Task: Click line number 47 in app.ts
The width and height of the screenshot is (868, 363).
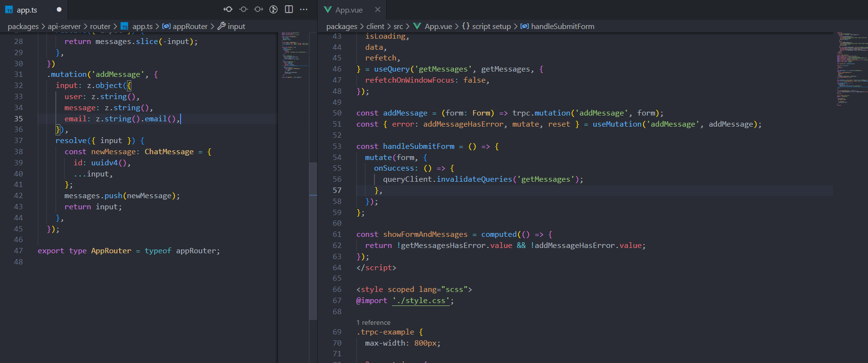Action: coord(18,251)
